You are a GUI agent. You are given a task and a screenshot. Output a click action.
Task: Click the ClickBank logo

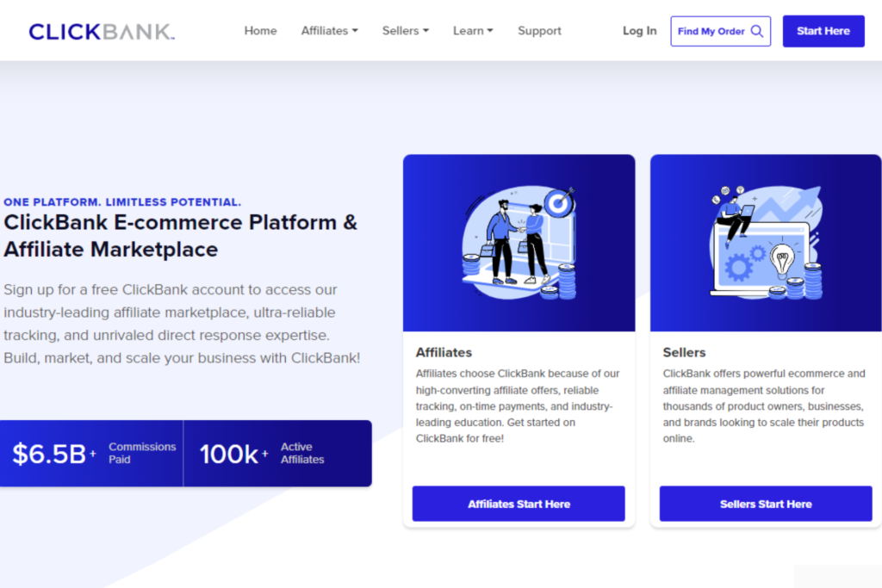(102, 32)
